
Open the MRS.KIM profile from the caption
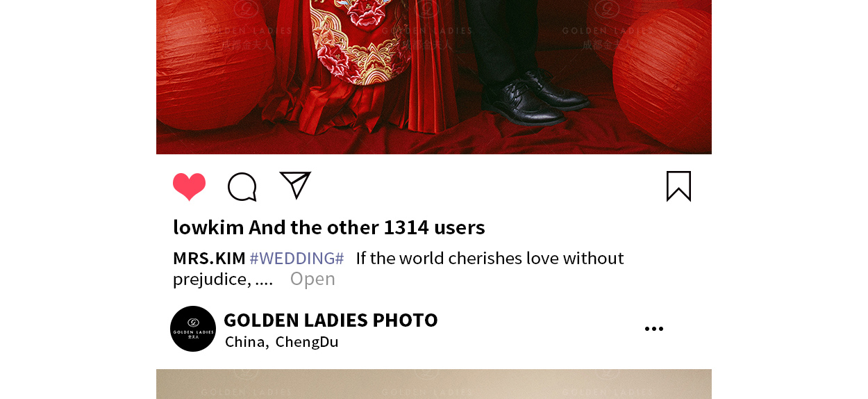tap(209, 259)
